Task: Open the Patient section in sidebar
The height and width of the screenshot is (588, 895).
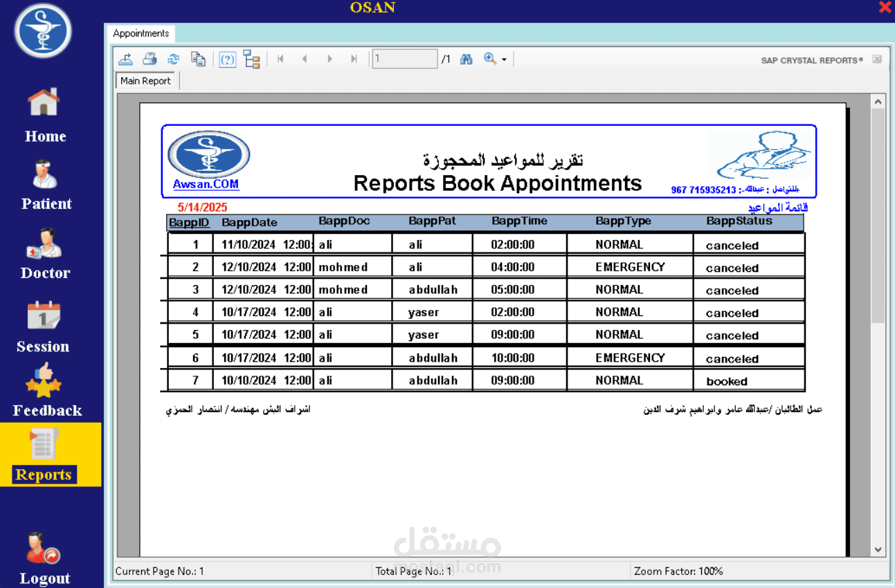Action: pos(46,185)
